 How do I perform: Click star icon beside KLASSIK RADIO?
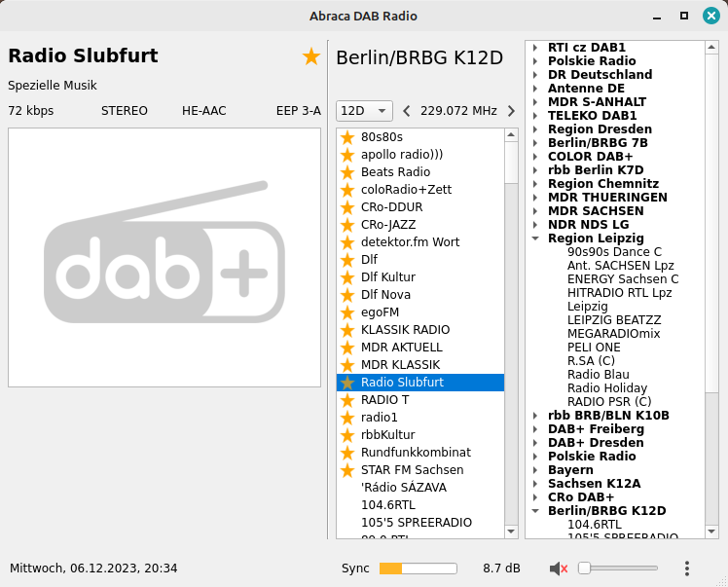click(x=347, y=330)
